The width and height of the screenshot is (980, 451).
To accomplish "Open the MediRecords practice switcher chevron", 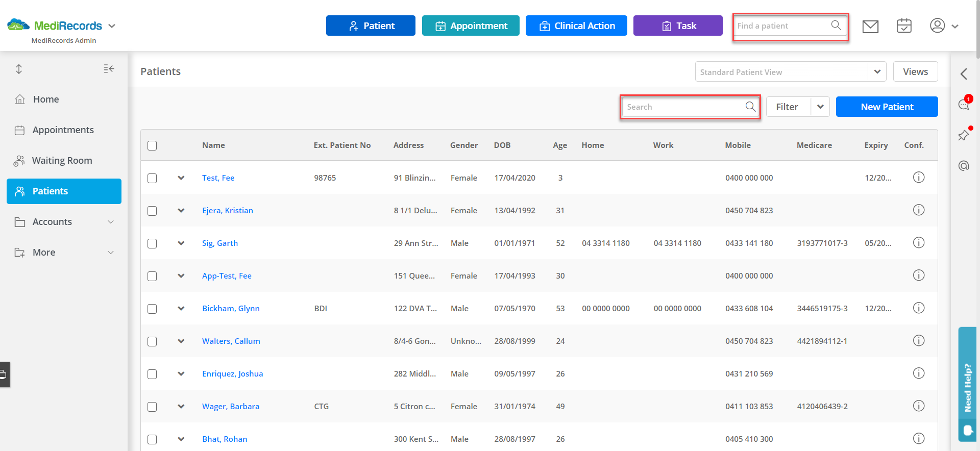I will pos(112,26).
